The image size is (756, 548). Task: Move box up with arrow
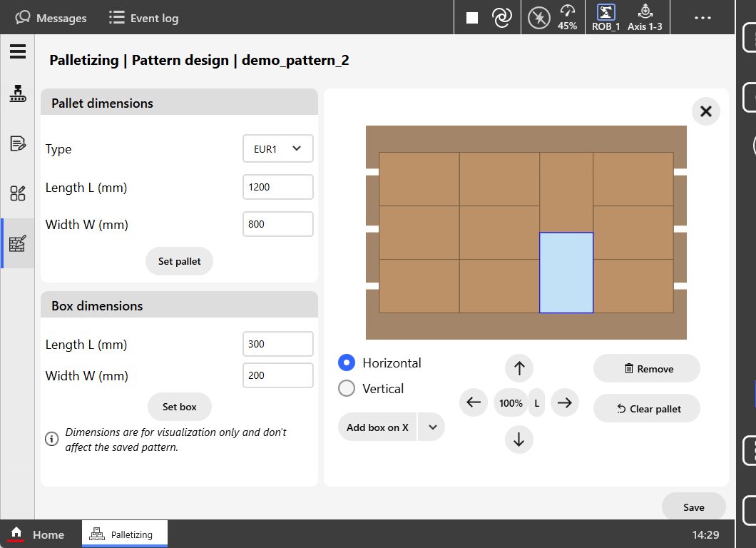click(519, 369)
